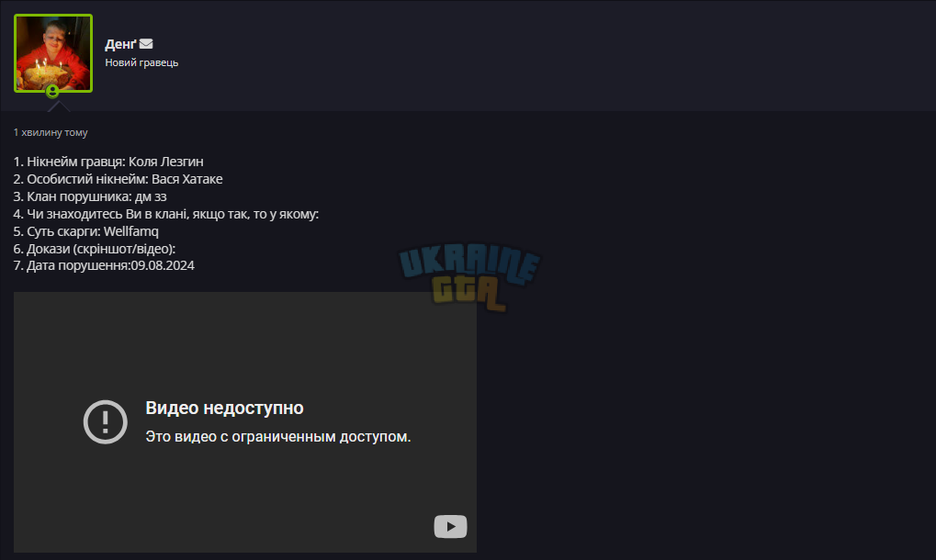Click the restricted access message "Это видео с ограниченным доступом"
936x560 pixels.
coord(278,437)
